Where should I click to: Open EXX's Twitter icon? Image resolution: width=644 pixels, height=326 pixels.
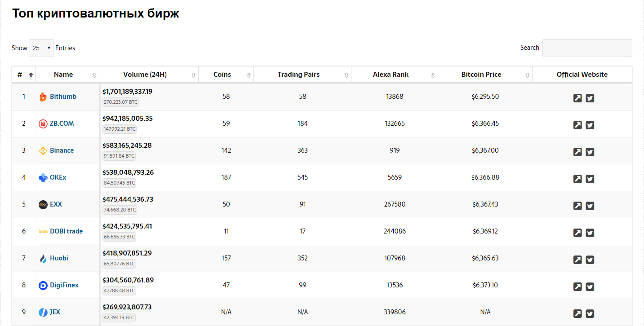[x=590, y=206]
